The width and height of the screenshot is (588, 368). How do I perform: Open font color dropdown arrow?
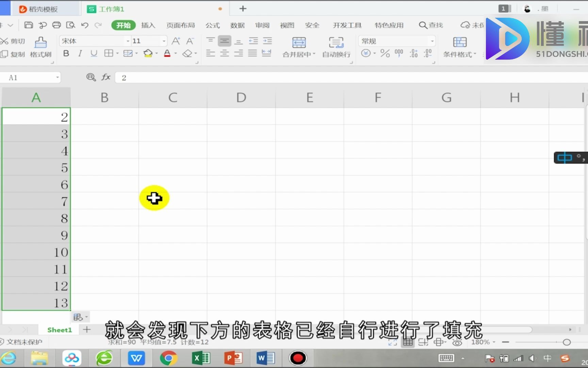point(176,53)
